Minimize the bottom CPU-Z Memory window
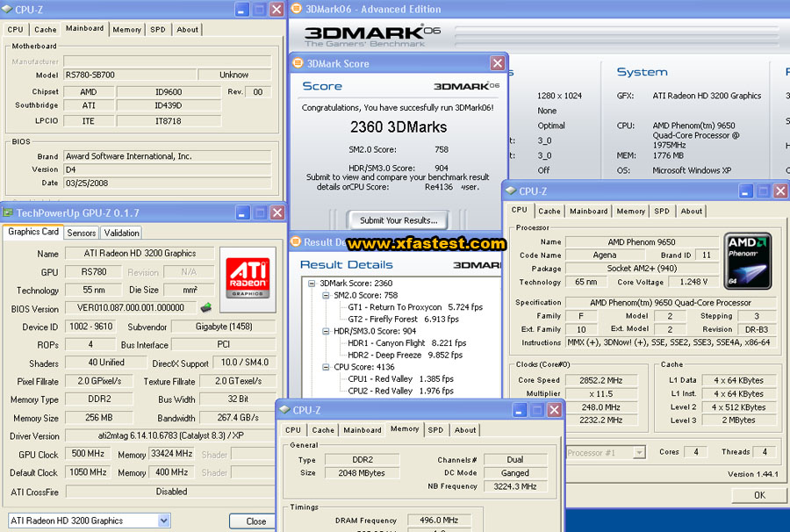Viewport: 790px width, 532px height. [x=520, y=410]
